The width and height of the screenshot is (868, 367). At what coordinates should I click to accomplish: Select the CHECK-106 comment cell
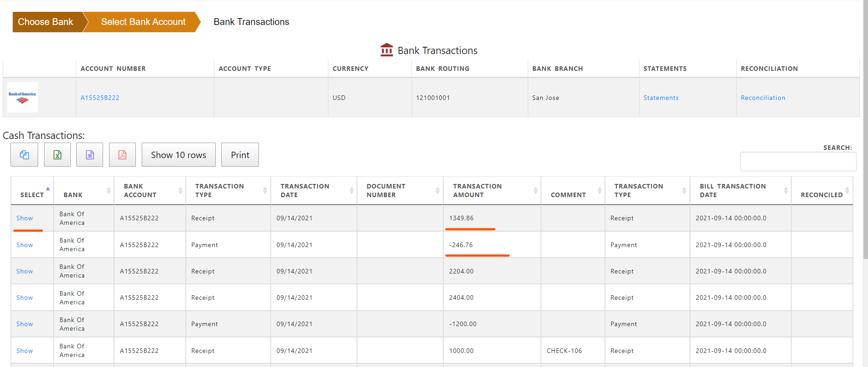573,351
